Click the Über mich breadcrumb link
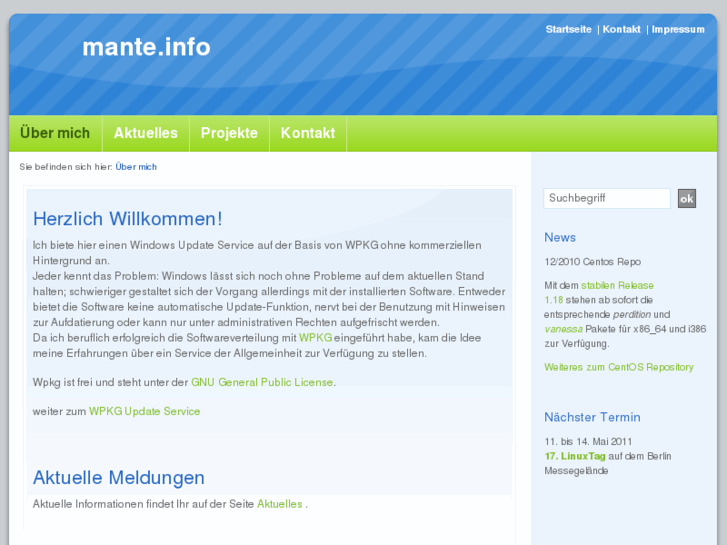Viewport: 727px width, 545px height. [x=136, y=167]
